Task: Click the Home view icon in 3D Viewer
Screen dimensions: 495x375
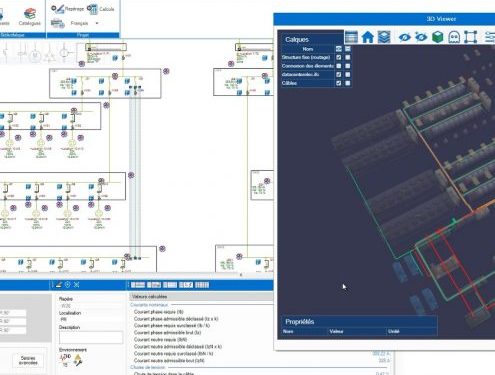Action: point(368,37)
